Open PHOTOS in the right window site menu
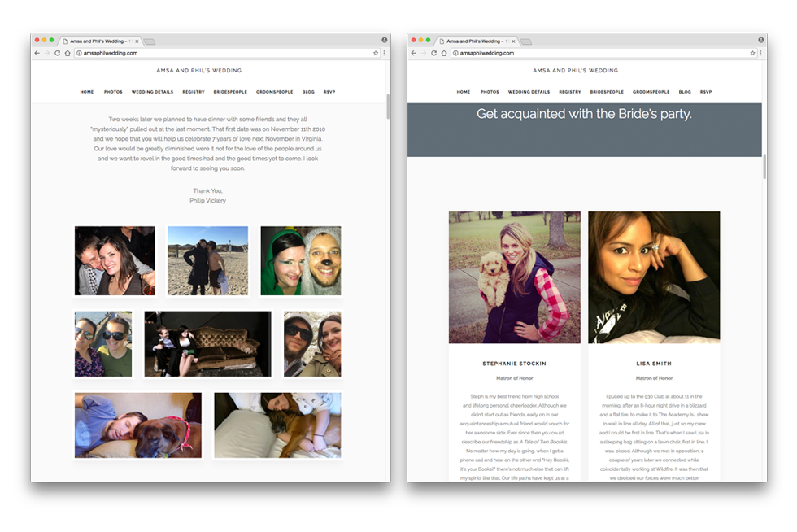The height and width of the screenshot is (532, 797). (490, 92)
